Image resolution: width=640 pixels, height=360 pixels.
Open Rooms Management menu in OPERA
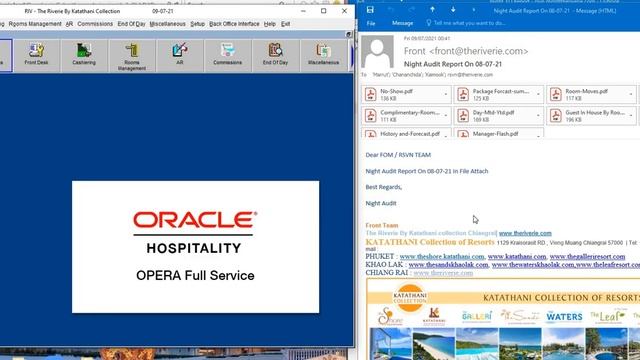35,24
